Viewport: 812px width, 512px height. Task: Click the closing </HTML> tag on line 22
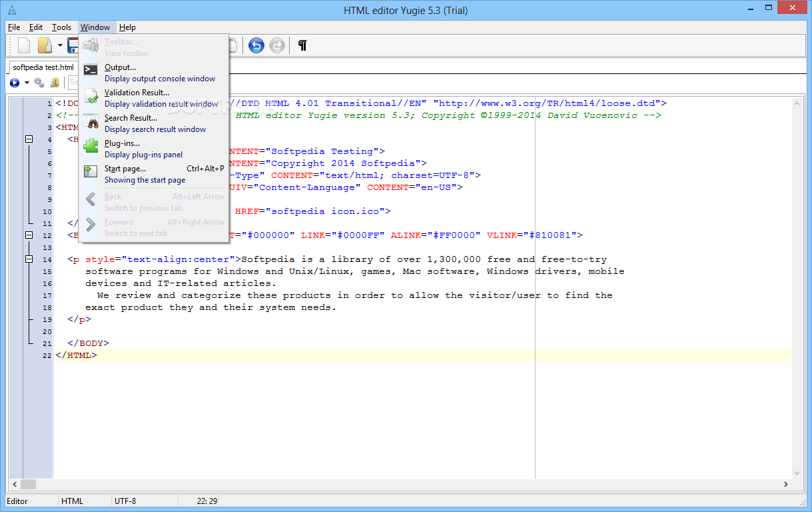click(76, 355)
